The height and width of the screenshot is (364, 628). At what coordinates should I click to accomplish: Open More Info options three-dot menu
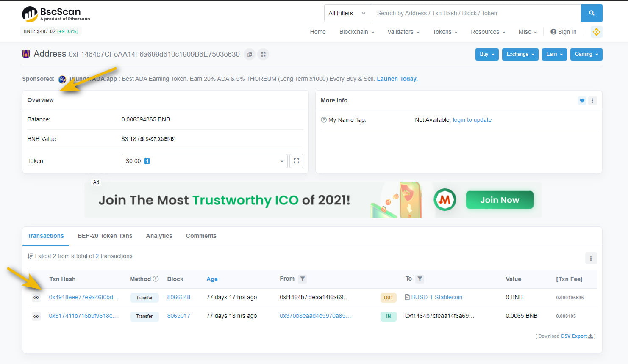[x=592, y=100]
